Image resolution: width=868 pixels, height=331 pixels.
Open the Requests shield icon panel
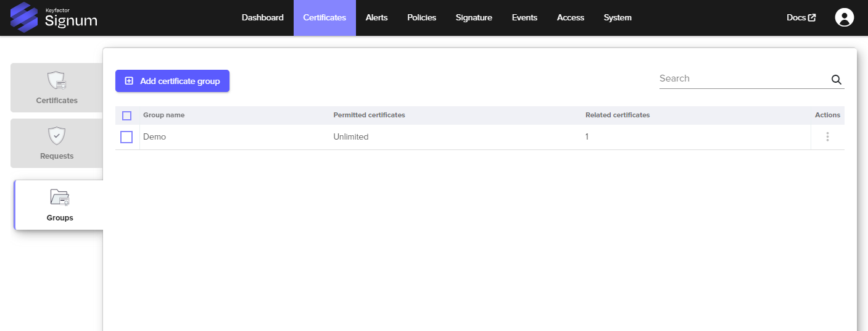[57, 136]
